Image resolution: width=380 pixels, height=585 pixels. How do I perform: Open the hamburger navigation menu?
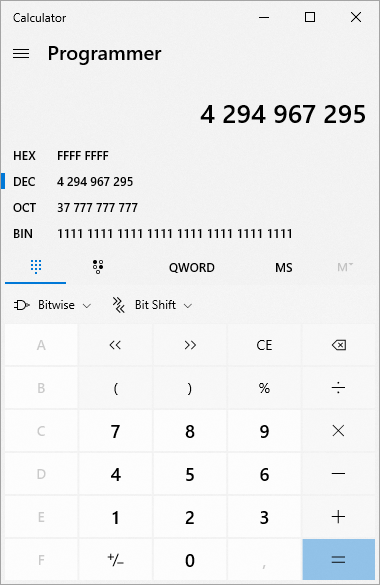click(x=21, y=54)
